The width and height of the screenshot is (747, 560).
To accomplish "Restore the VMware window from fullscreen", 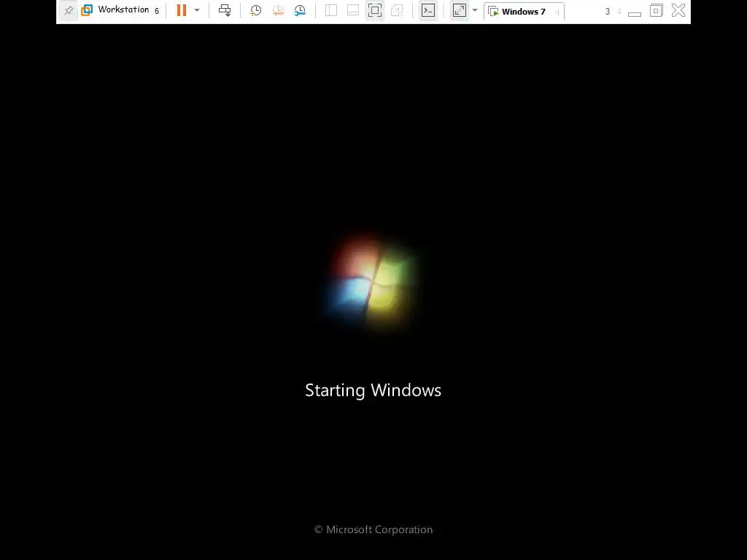I will (x=656, y=10).
